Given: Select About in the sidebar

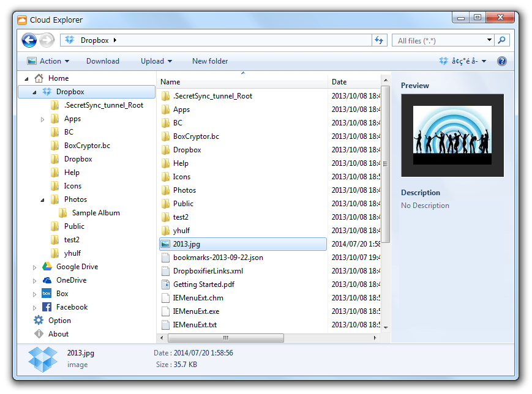Looking at the screenshot, I should 58,334.
